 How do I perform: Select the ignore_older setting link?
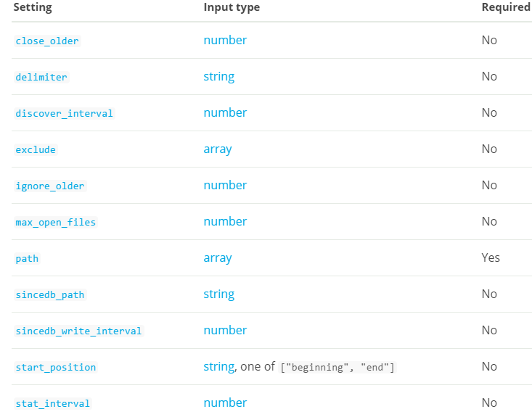point(50,186)
